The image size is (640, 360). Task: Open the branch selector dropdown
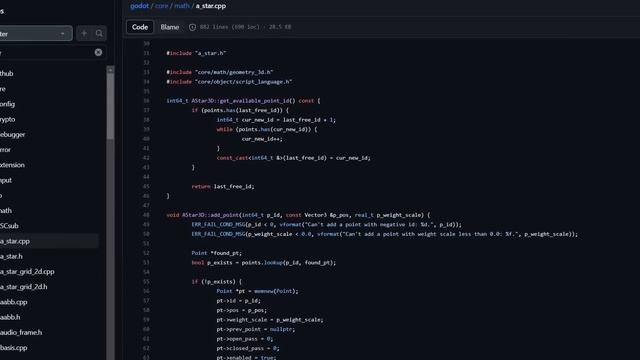tap(36, 33)
